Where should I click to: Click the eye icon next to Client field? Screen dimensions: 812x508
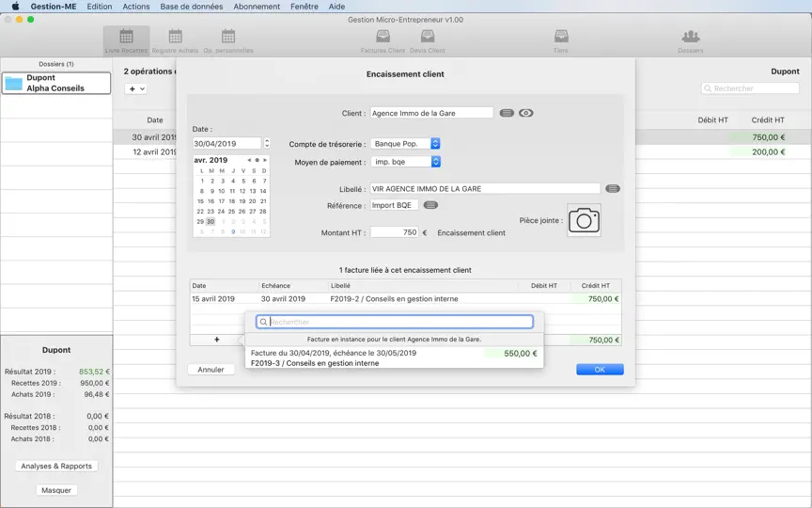[525, 113]
